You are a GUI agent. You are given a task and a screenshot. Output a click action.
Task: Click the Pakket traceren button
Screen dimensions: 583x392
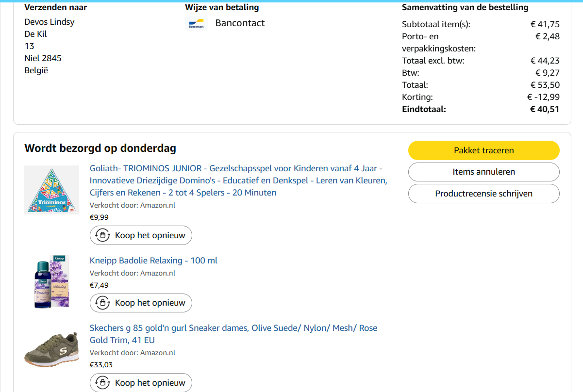[x=484, y=150]
